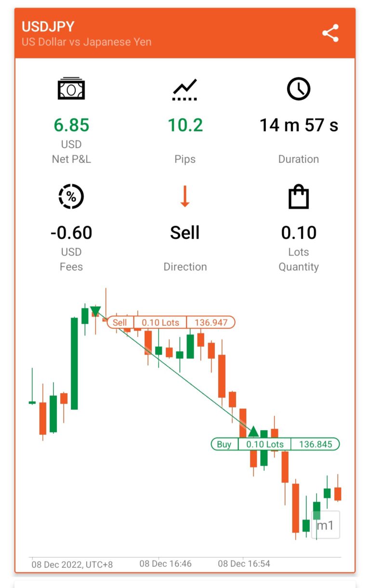Viewport: 370px width, 588px height.
Task: Select the green sell entry triangle marker
Action: coord(95,311)
